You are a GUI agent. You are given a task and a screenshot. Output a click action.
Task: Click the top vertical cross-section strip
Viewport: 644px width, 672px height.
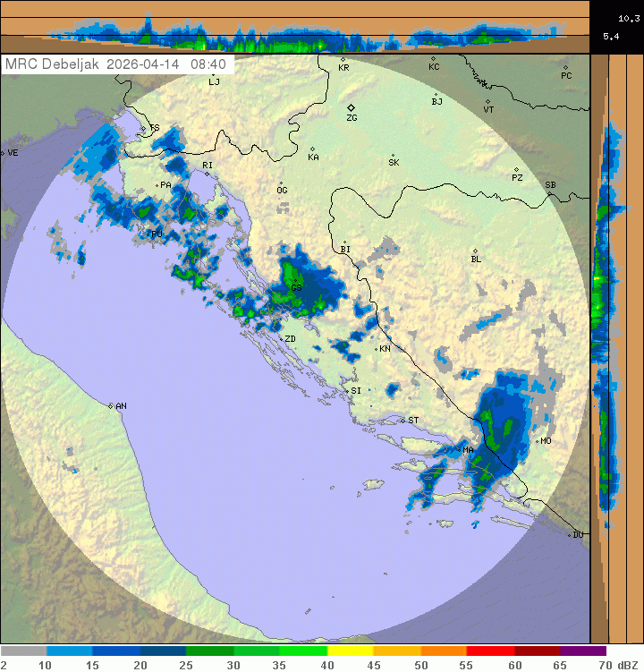click(295, 27)
